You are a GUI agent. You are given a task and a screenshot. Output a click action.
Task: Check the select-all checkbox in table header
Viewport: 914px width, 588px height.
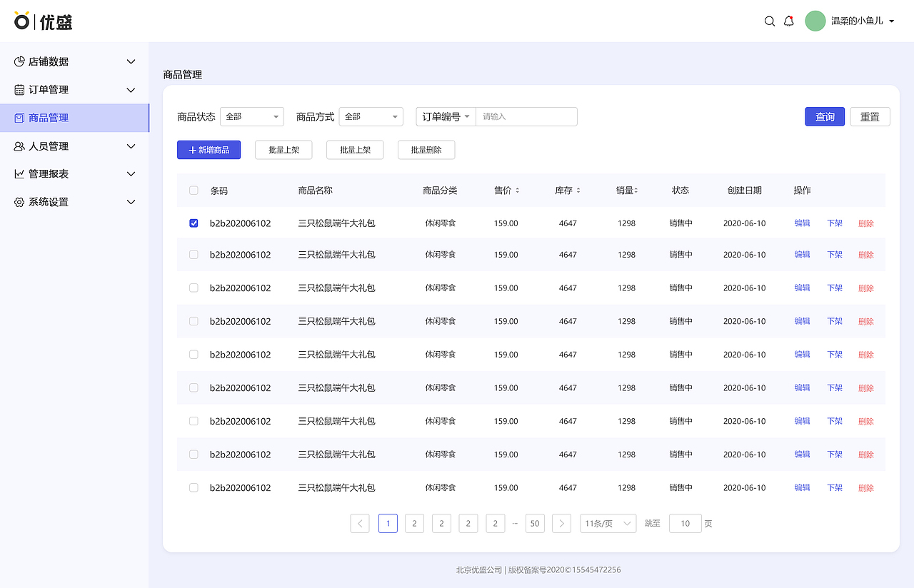[x=193, y=191]
